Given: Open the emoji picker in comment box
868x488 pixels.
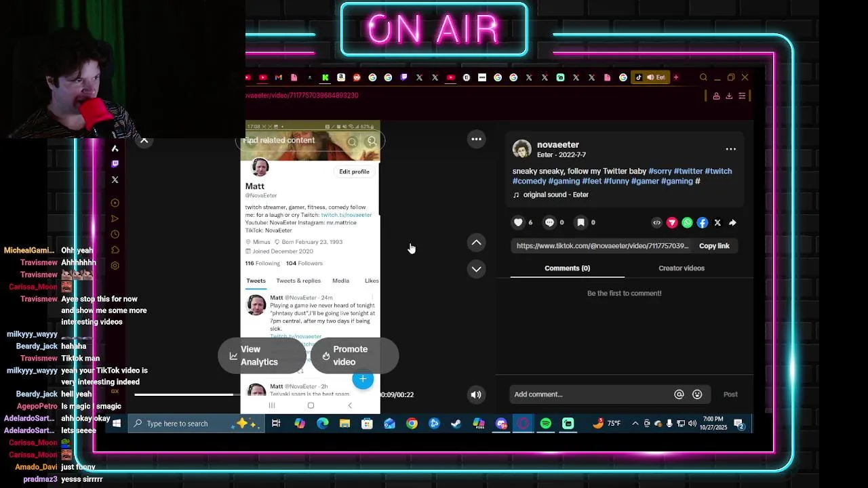Looking at the screenshot, I should 697,394.
